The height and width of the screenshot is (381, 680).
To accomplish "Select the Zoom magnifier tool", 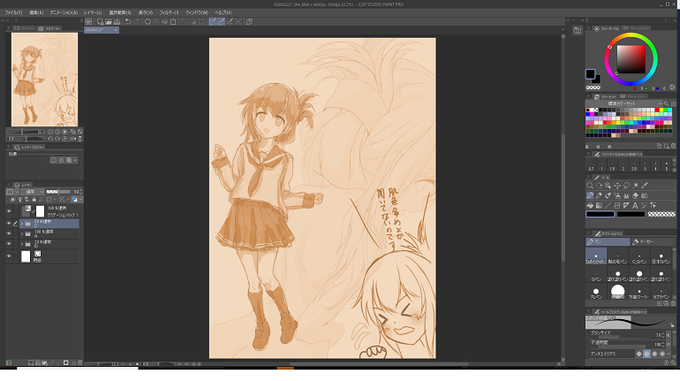I will pyautogui.click(x=590, y=186).
